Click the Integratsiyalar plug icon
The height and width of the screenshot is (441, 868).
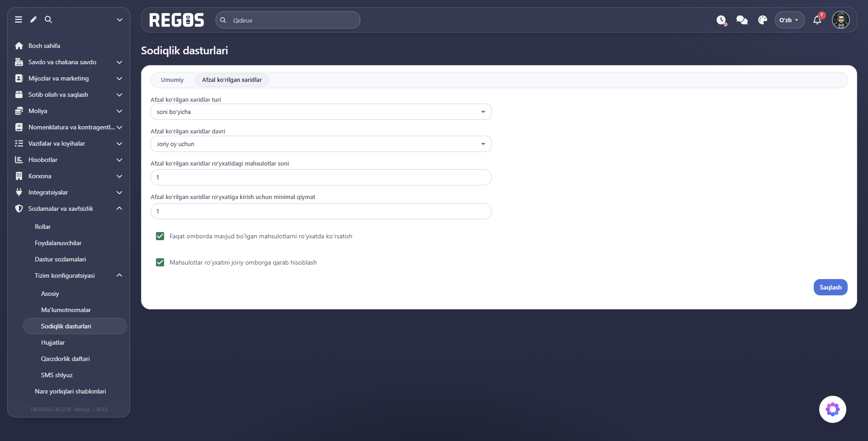point(19,192)
